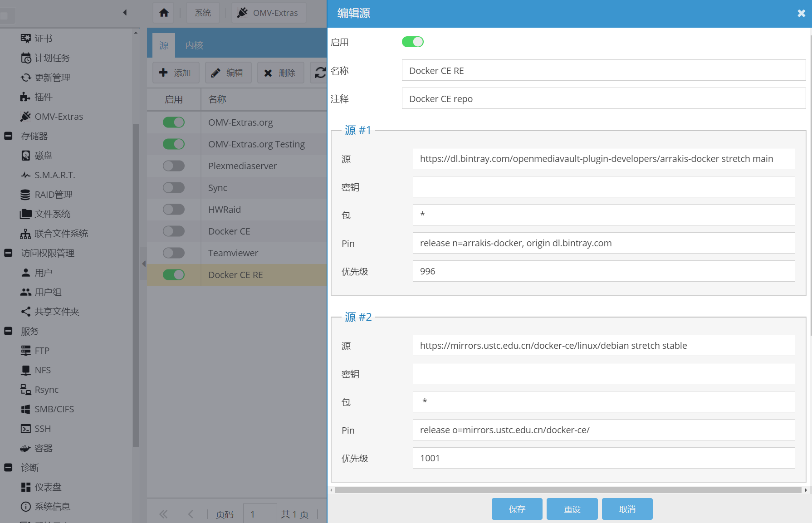Click the 源 #1 Pin field

pyautogui.click(x=604, y=243)
